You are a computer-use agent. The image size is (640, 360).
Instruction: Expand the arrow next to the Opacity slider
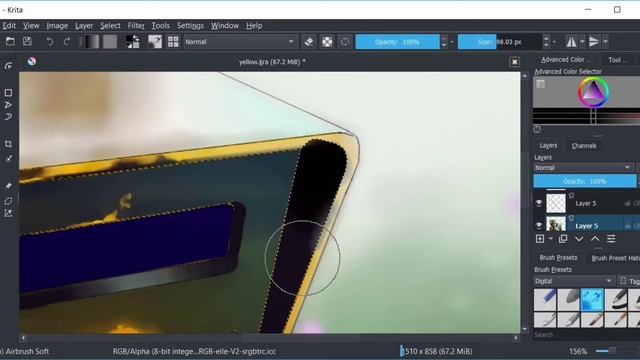tap(452, 42)
